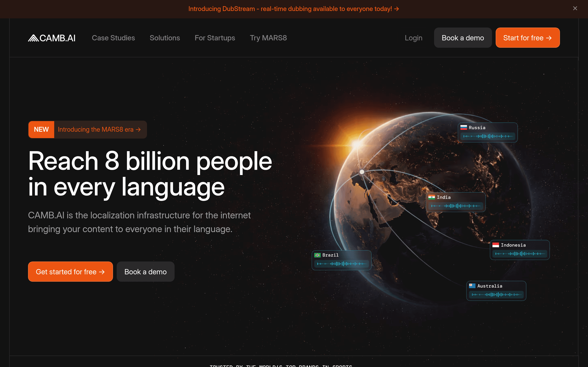Open the Solutions menu

(165, 38)
